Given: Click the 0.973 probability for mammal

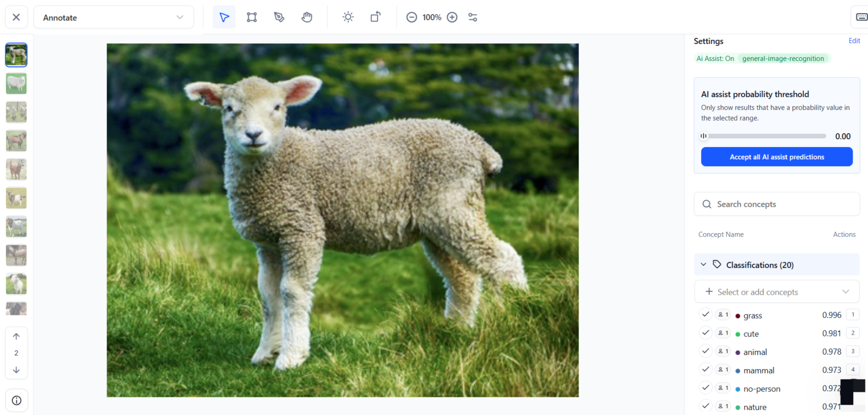Looking at the screenshot, I should (x=831, y=370).
